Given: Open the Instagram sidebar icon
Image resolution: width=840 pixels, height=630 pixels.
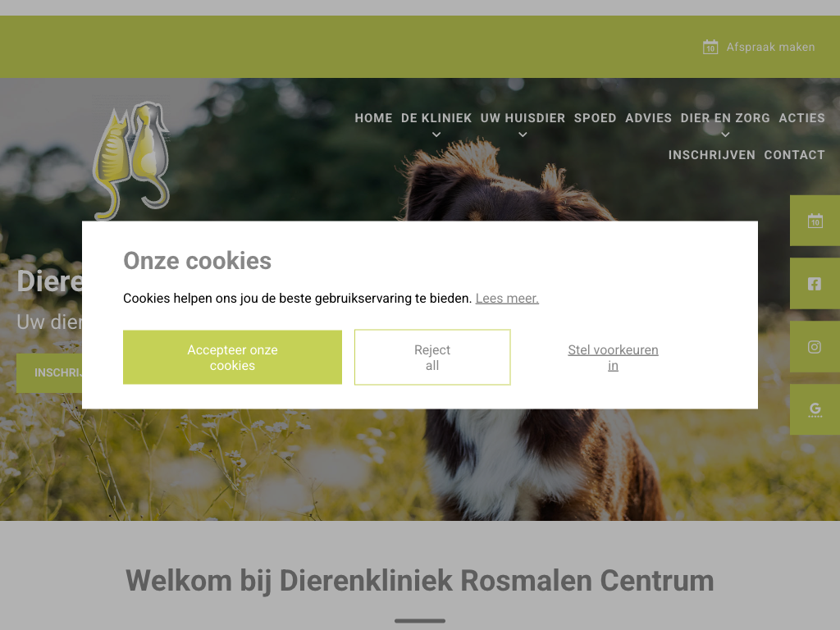Looking at the screenshot, I should 815,347.
